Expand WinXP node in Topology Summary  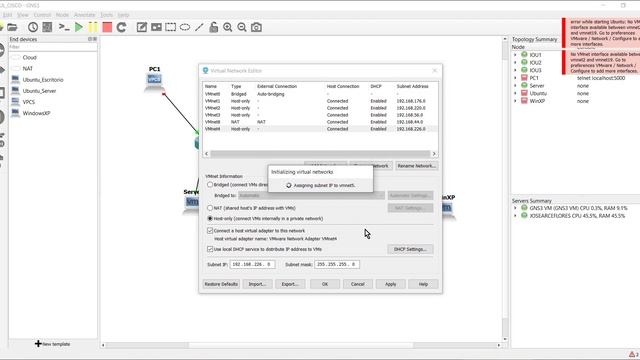tap(515, 101)
